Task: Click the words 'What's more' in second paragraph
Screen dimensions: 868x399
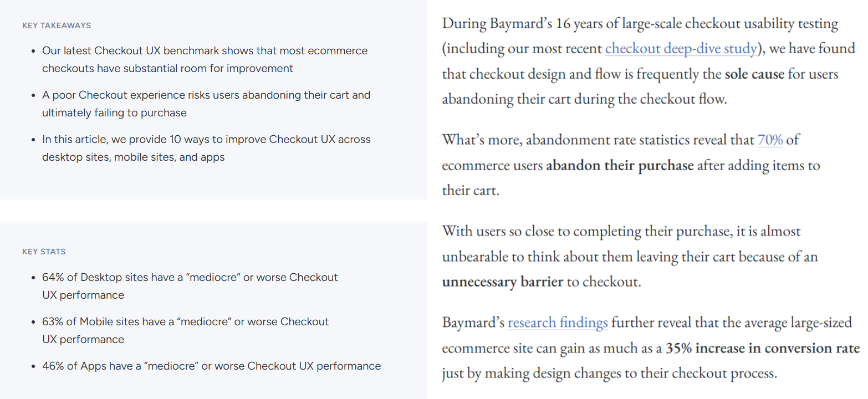Action: pyautogui.click(x=479, y=140)
